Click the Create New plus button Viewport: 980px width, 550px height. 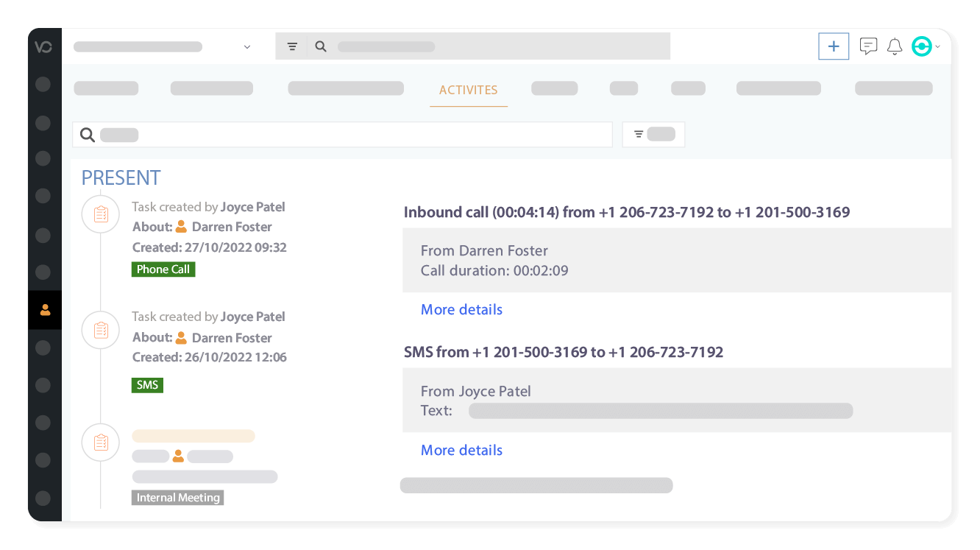tap(834, 46)
